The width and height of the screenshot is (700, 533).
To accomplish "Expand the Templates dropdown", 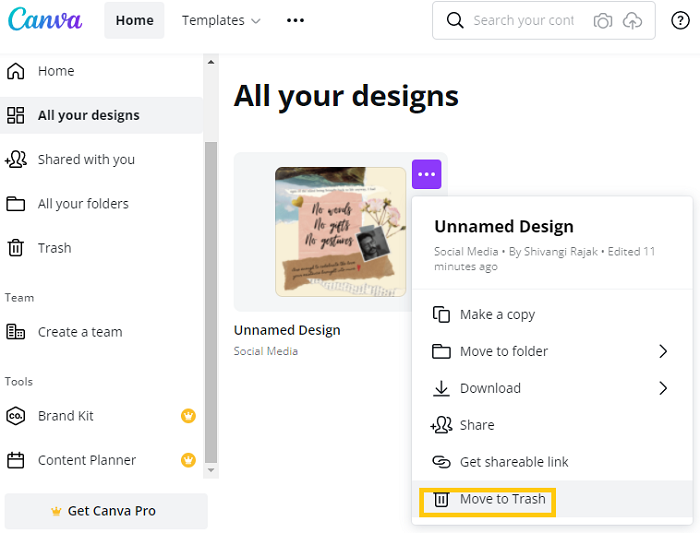I will pos(221,20).
